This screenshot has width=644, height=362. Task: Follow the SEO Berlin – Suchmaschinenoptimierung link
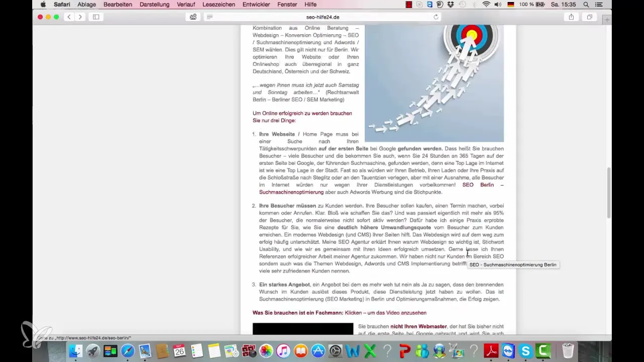(381, 189)
